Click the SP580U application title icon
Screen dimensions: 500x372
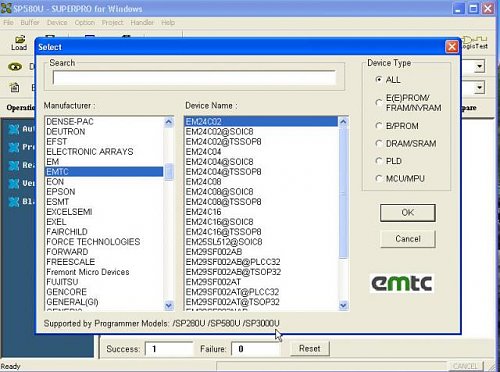(x=6, y=8)
